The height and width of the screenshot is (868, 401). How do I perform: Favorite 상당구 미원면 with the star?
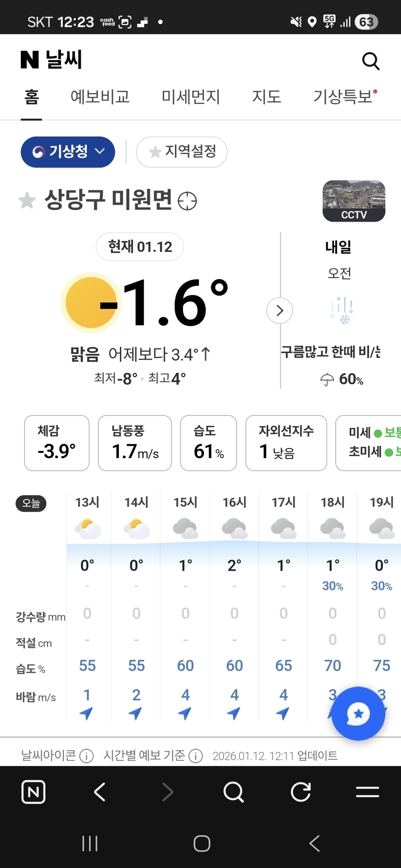[27, 200]
